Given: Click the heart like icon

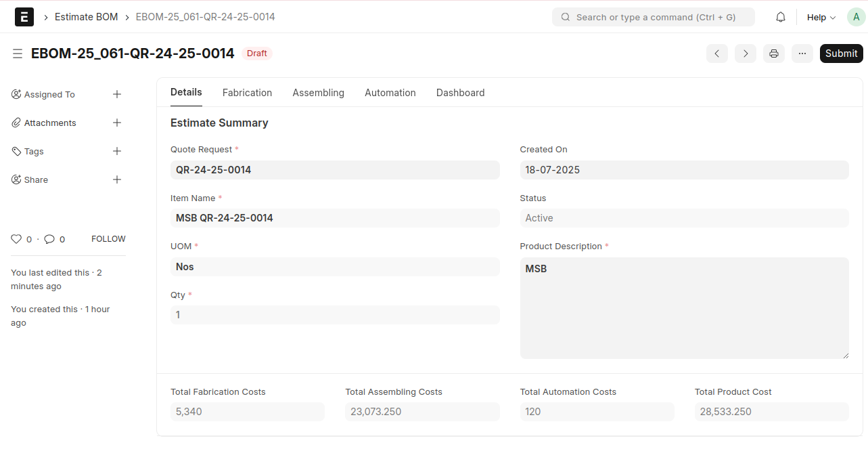Looking at the screenshot, I should [16, 239].
